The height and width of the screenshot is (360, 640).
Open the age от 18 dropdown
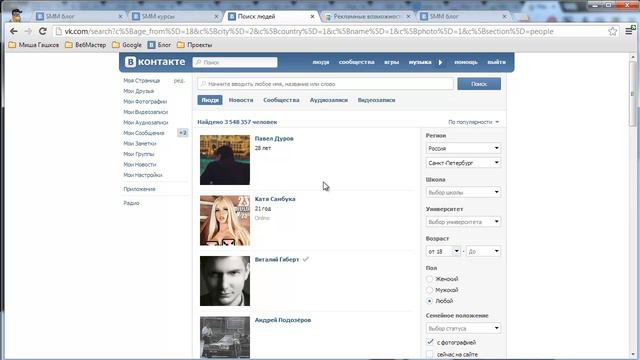coord(443,251)
